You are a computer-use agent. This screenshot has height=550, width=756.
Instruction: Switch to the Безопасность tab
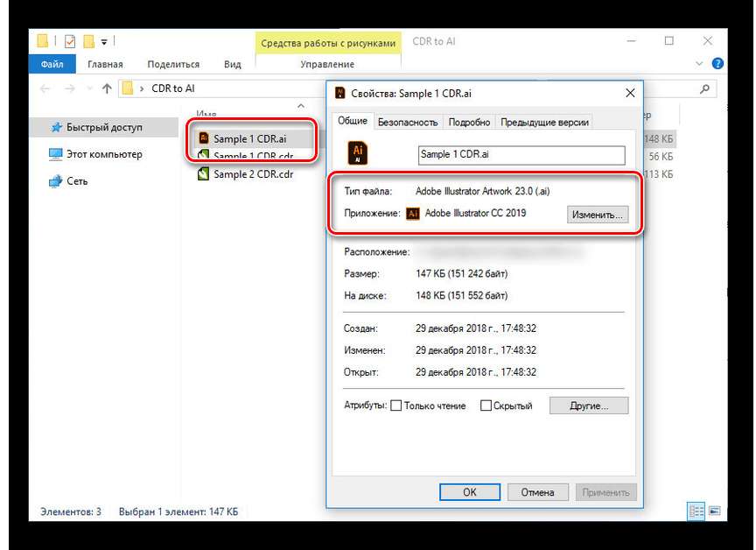pos(409,122)
